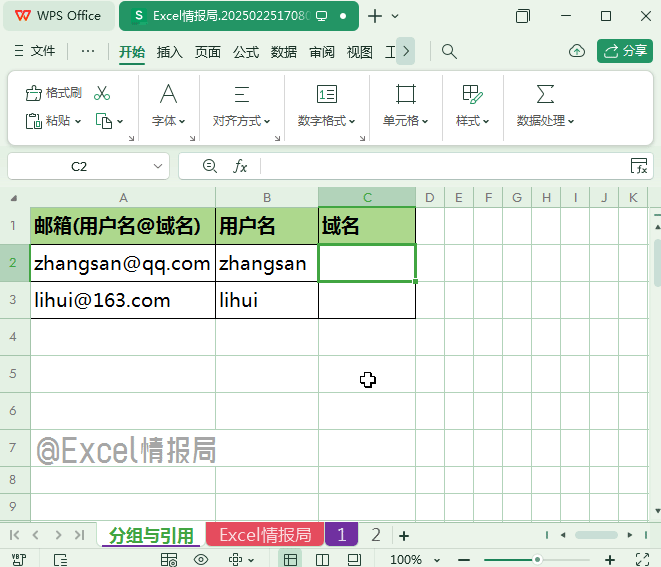The width and height of the screenshot is (661, 567).
Task: Select the Data (数据) ribbon tab
Action: (x=284, y=52)
